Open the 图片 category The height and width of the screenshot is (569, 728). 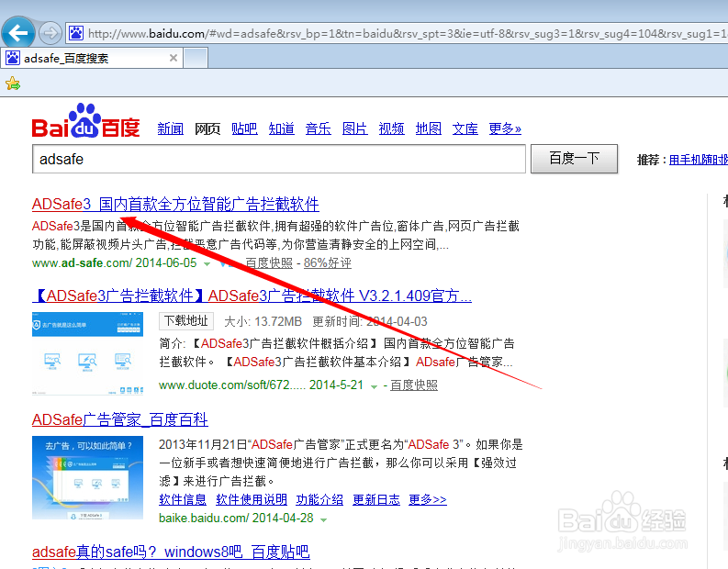[354, 128]
